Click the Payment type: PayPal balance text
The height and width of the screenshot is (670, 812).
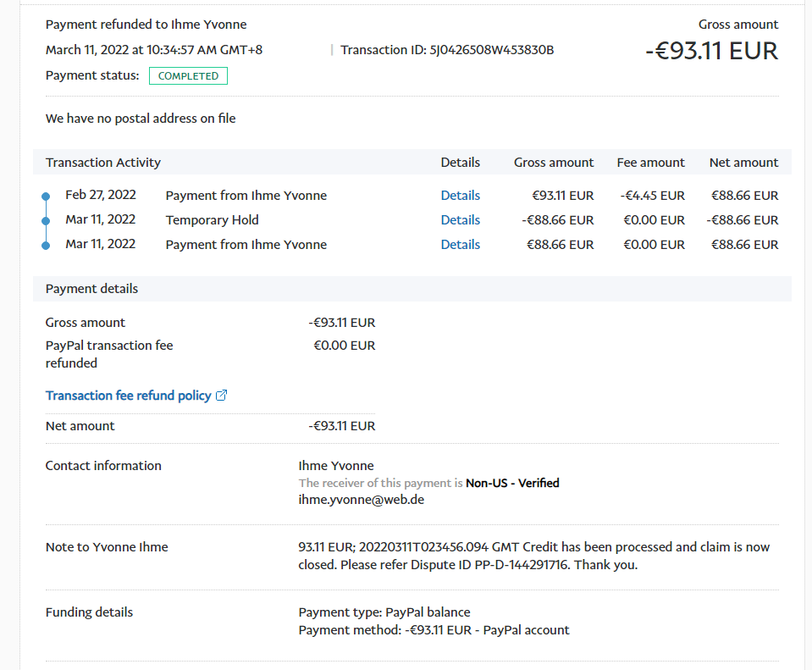pyautogui.click(x=384, y=612)
